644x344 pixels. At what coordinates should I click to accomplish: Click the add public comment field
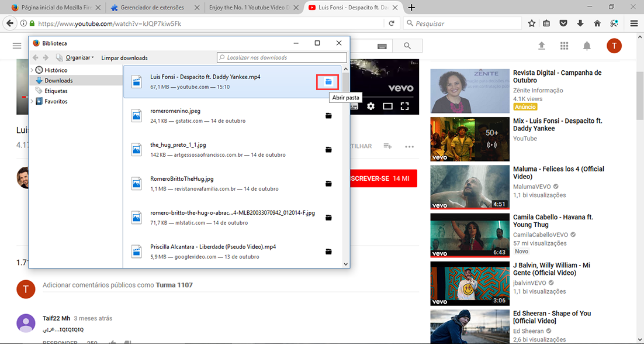coord(230,285)
